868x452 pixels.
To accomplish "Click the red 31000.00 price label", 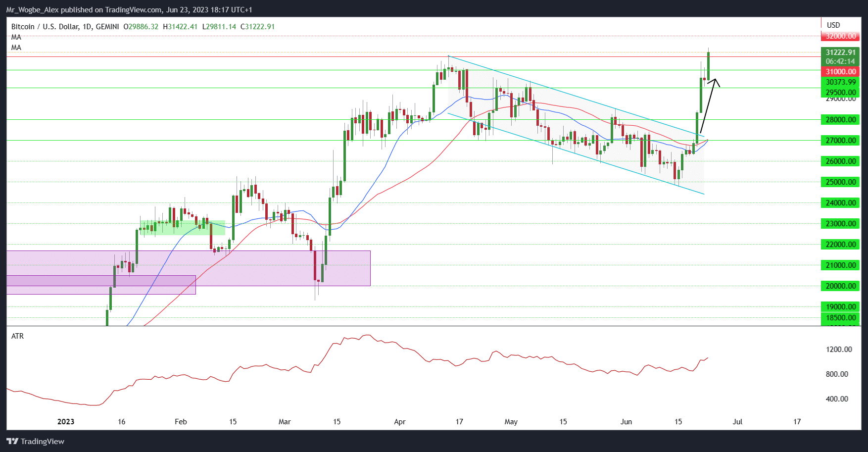I will 841,72.
